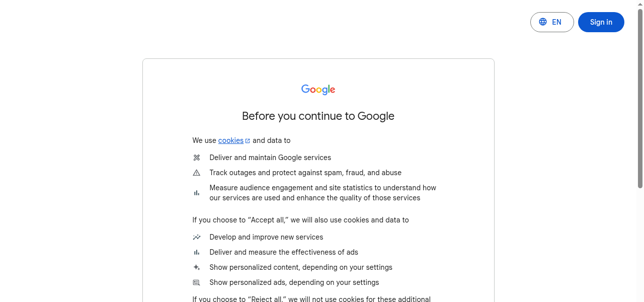644x302 pixels.
Task: Expand the language options chooser
Action: 552,22
